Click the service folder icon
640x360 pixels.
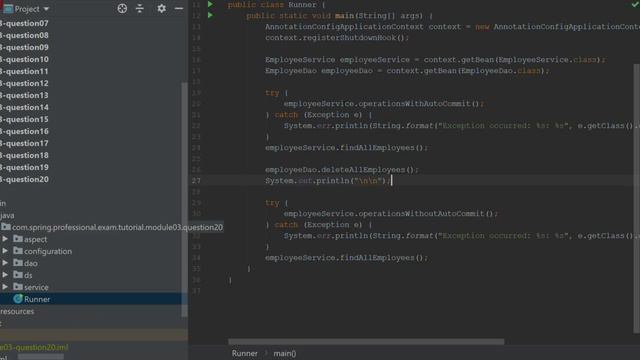pyautogui.click(x=18, y=287)
